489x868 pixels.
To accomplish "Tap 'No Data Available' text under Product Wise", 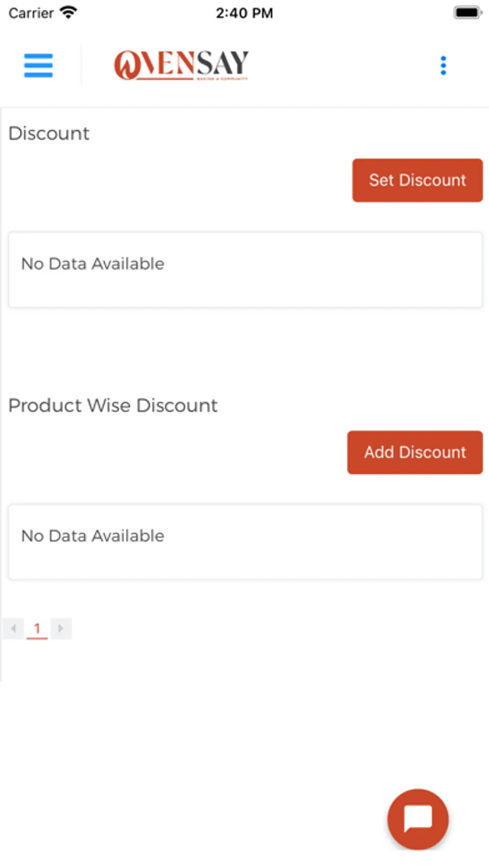I will tap(92, 536).
